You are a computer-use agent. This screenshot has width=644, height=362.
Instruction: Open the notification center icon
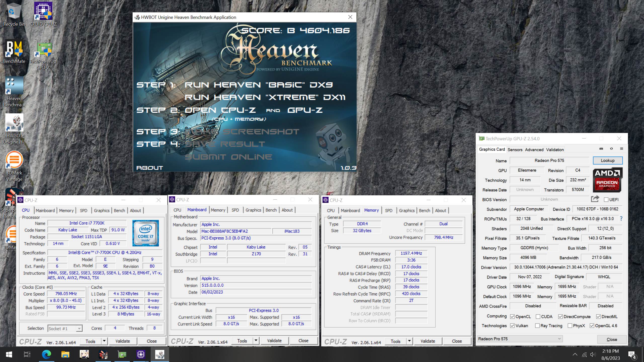(632, 355)
